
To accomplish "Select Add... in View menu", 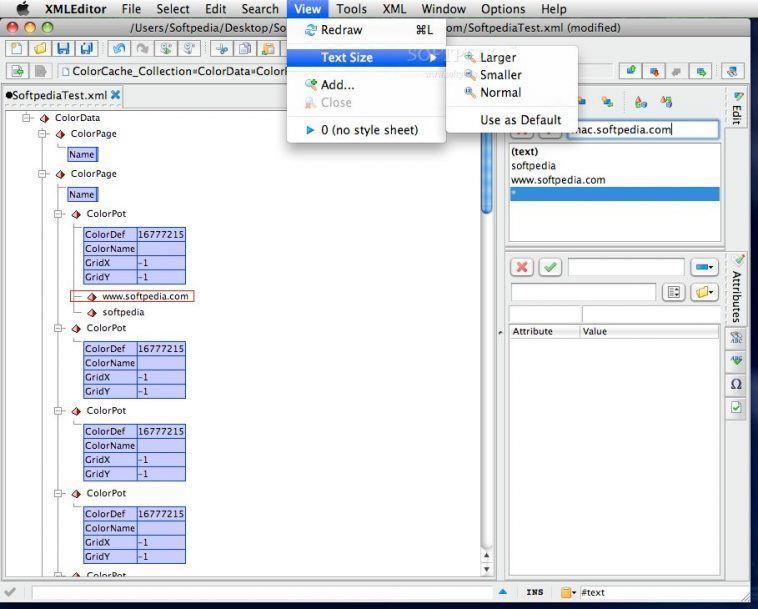I will 366,85.
